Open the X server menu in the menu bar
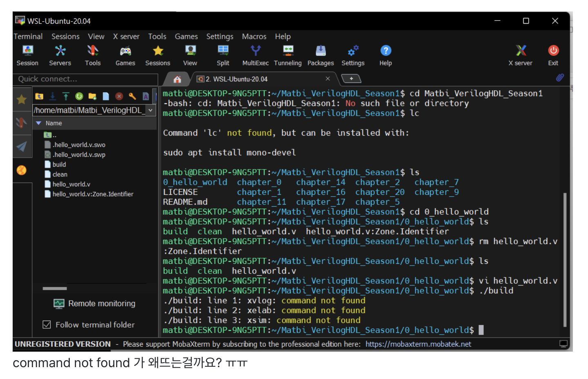The width and height of the screenshot is (588, 379). click(x=126, y=36)
